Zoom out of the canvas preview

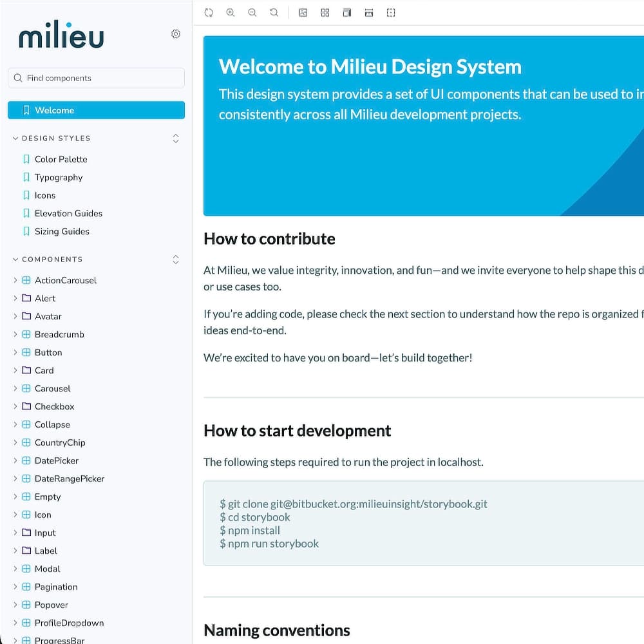252,12
